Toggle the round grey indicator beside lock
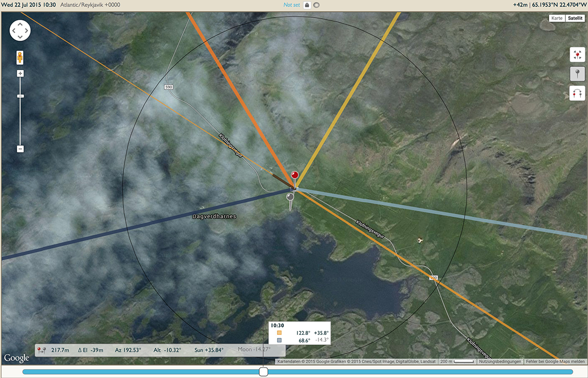 [317, 5]
